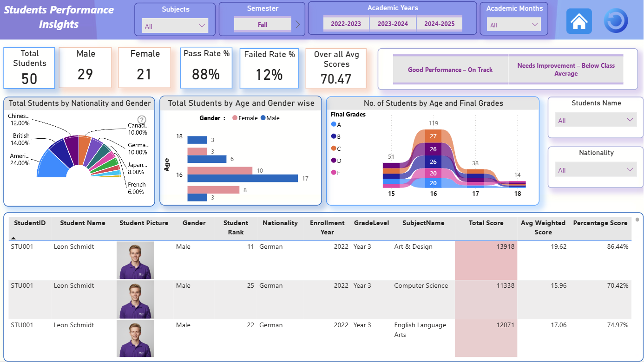Image resolution: width=644 pixels, height=362 pixels.
Task: Open the Subjects dropdown
Action: pyautogui.click(x=175, y=26)
